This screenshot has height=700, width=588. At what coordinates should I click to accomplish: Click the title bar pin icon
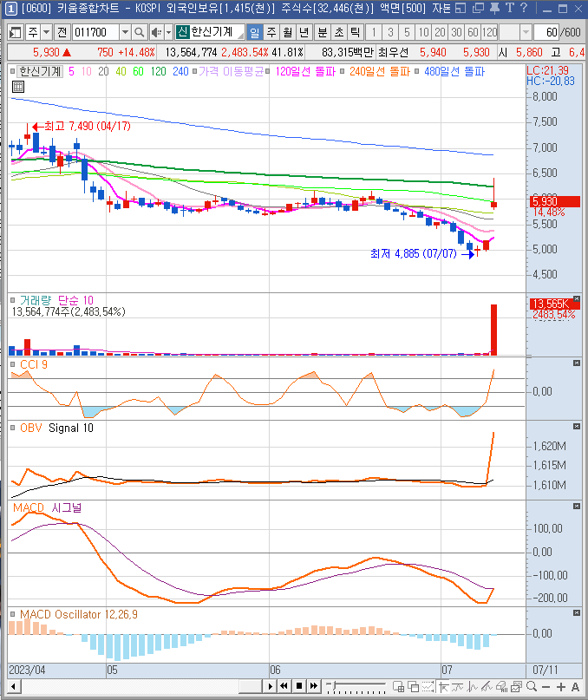494,8
